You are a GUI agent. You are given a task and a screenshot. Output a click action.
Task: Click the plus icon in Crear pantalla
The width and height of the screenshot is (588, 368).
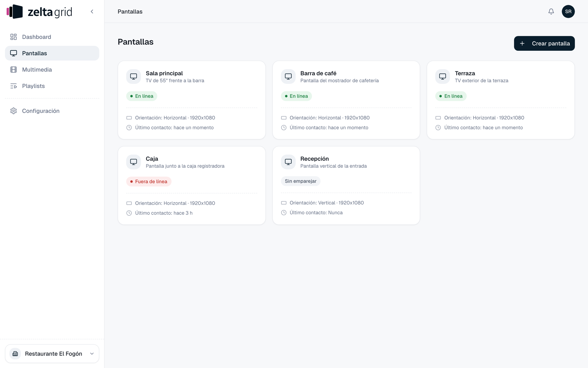coord(522,44)
